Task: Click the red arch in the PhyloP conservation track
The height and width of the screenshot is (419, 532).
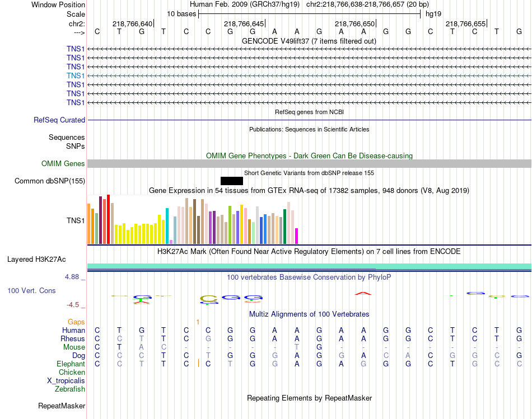Action: (363, 293)
